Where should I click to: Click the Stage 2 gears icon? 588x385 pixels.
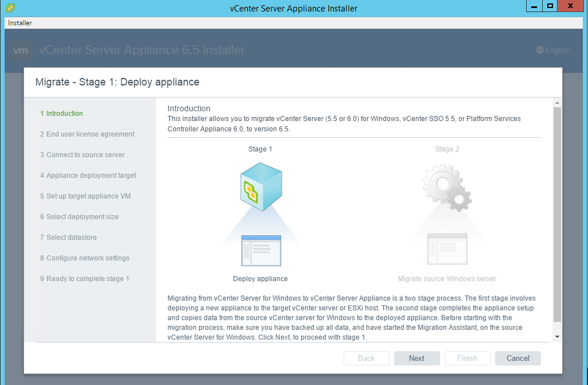pos(447,188)
